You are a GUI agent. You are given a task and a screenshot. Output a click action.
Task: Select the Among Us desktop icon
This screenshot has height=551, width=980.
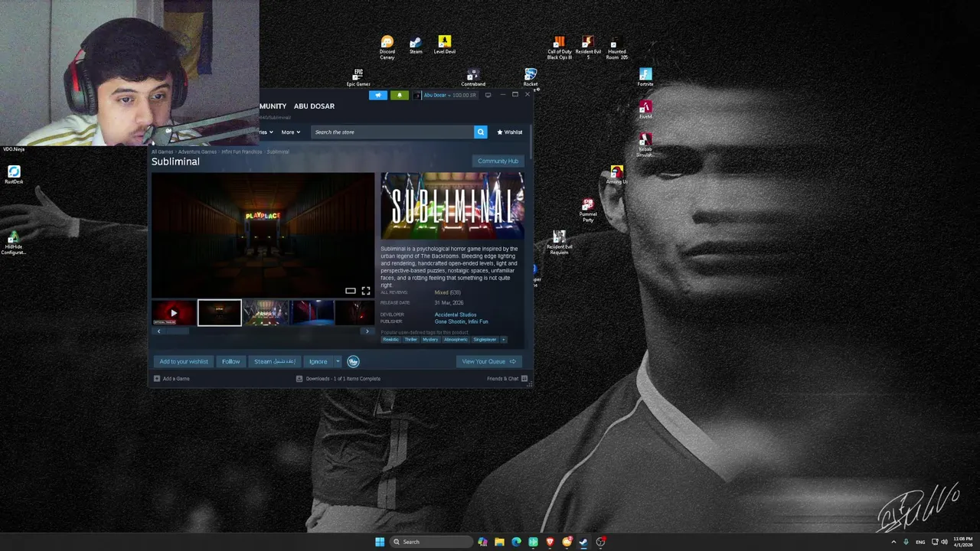pos(617,175)
